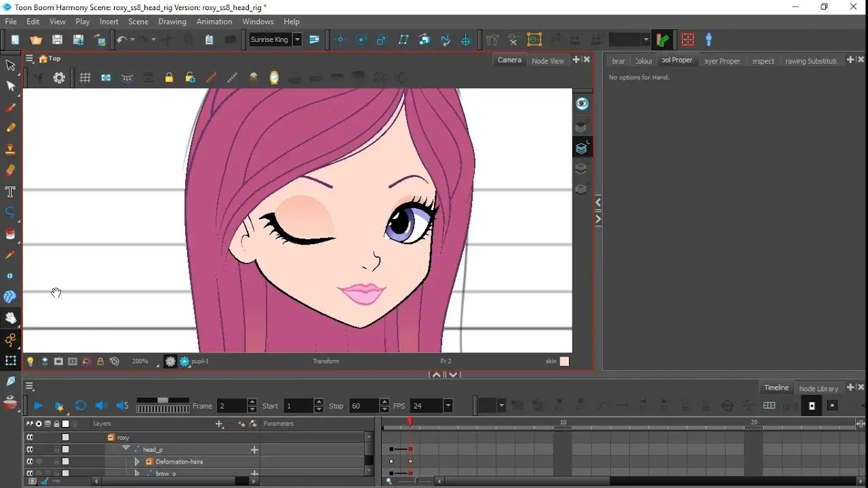Switch to the Node View tab
The width and height of the screenshot is (868, 488).
[548, 60]
